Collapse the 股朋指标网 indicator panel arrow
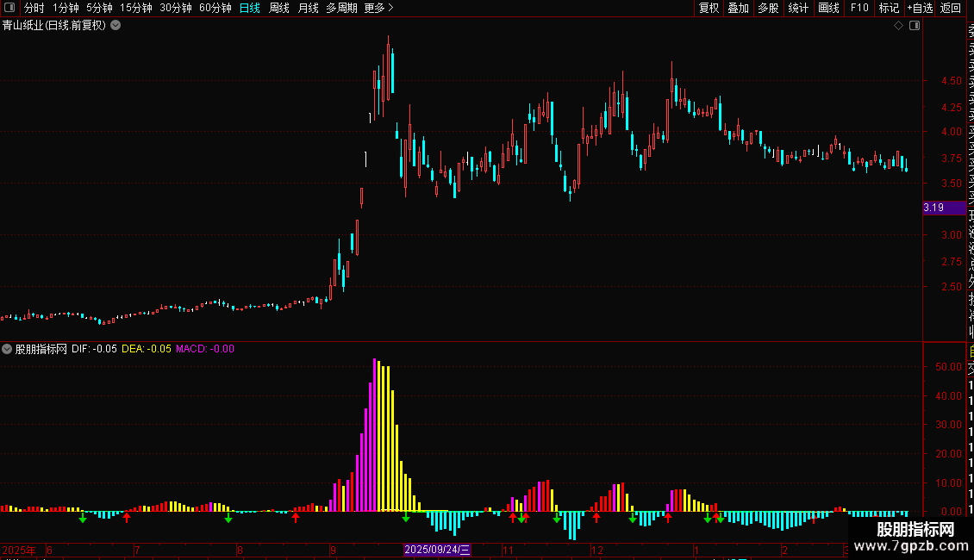The image size is (974, 560). coord(7,349)
